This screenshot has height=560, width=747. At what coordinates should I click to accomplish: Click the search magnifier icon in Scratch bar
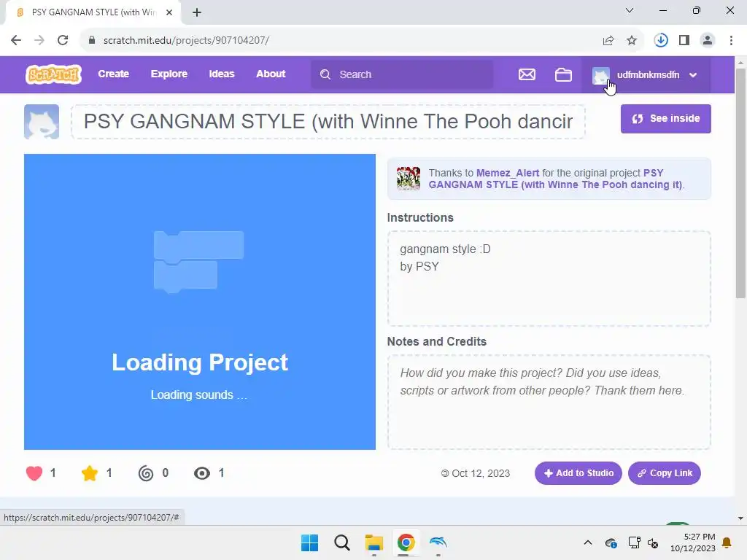(x=325, y=74)
